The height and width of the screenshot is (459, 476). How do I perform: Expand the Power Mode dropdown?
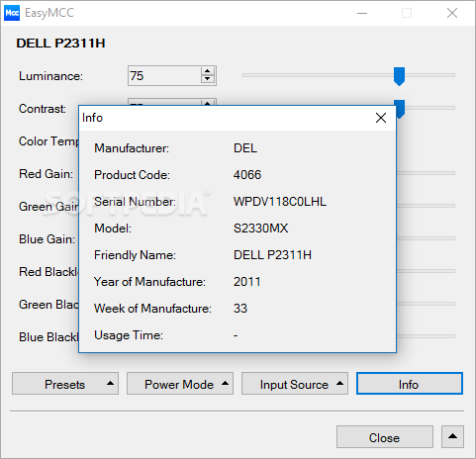[x=180, y=384]
